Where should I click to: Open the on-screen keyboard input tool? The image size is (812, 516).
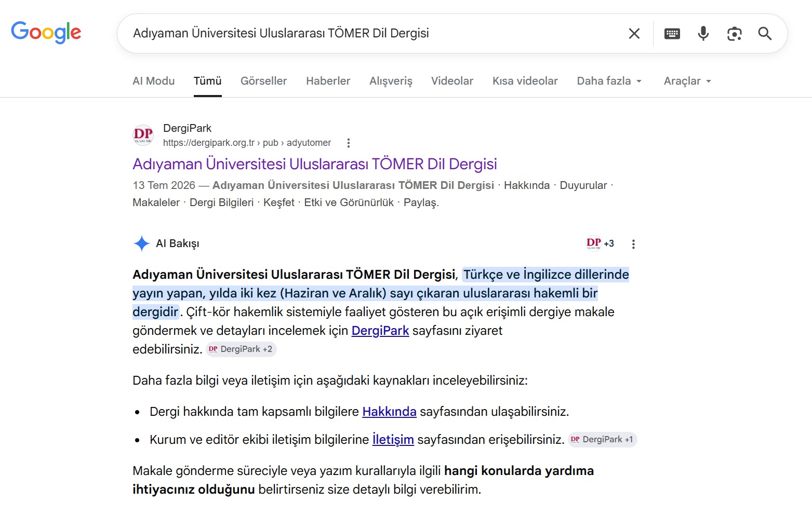click(672, 34)
